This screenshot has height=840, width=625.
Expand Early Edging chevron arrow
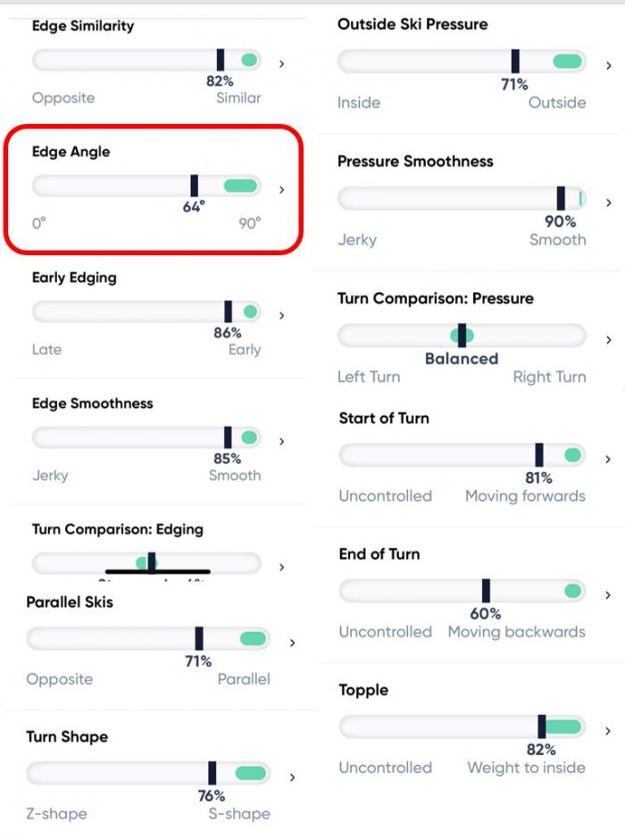(282, 315)
